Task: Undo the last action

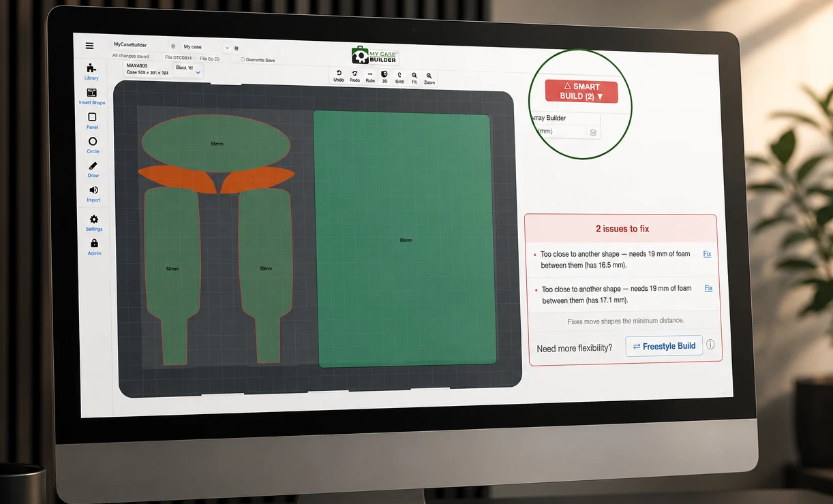Action: tap(339, 76)
